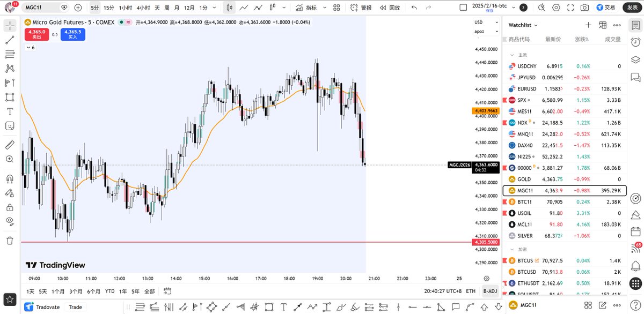This screenshot has width=644, height=314.
Task: Select the 1小时 interval
Action: 125,8
